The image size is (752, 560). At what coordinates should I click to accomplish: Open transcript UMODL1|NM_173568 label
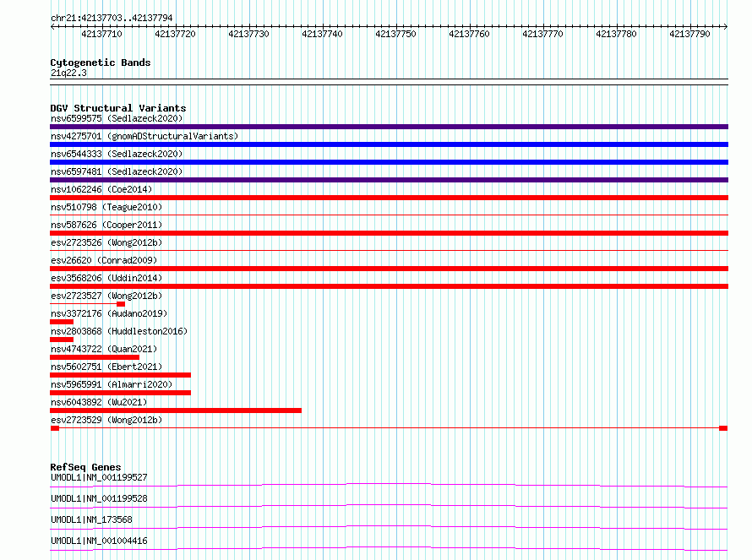tap(91, 519)
